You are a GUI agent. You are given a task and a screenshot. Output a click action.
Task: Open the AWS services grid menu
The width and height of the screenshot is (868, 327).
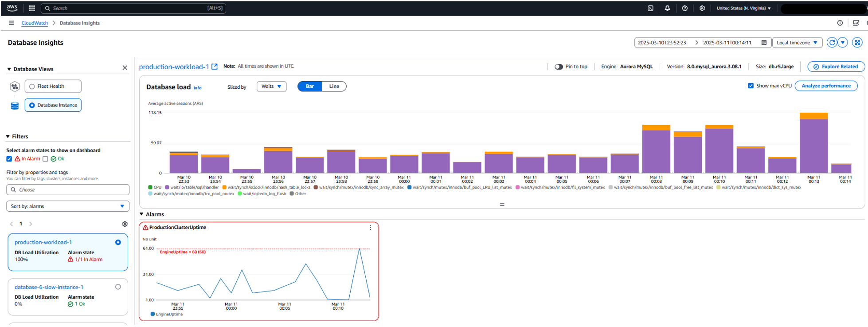click(32, 8)
